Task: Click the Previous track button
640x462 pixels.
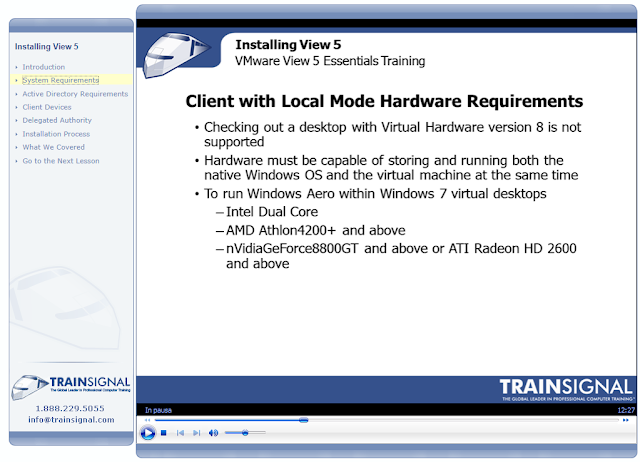Action: [x=180, y=433]
